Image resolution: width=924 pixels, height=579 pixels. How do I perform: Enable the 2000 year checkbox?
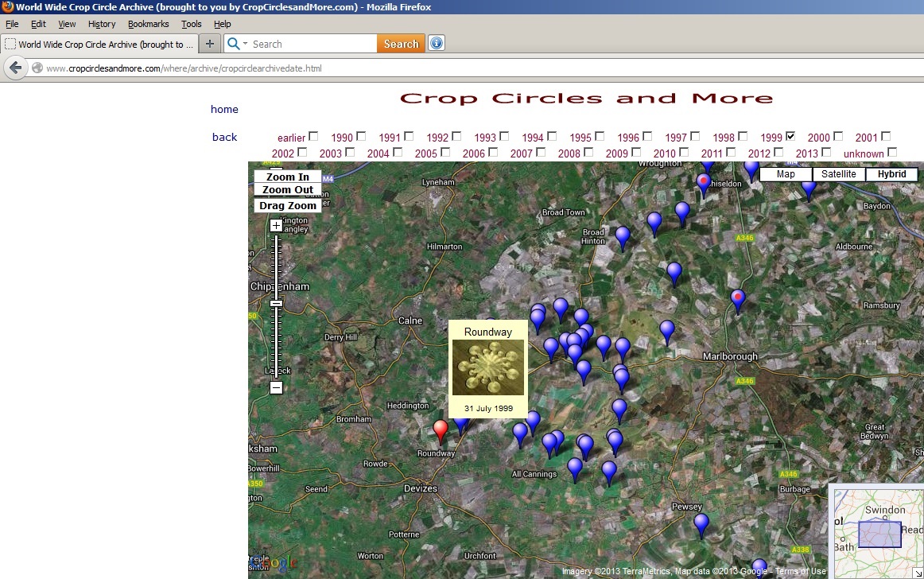(x=838, y=136)
